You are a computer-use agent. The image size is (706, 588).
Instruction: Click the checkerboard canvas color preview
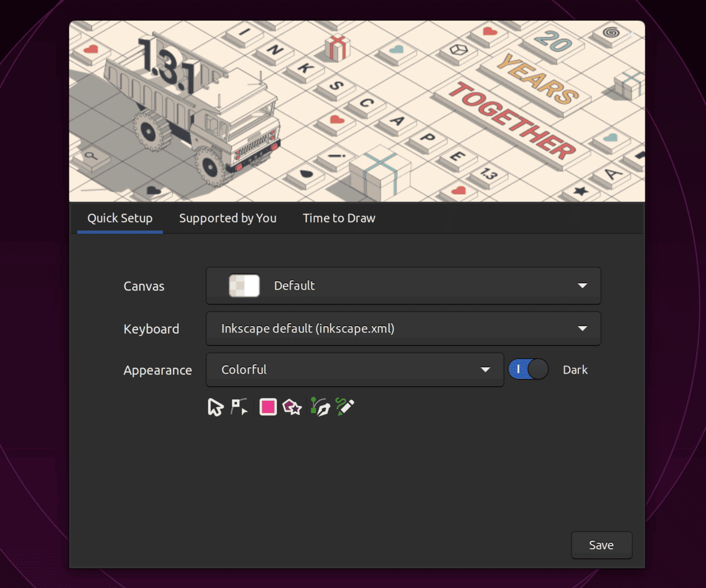[x=244, y=286]
